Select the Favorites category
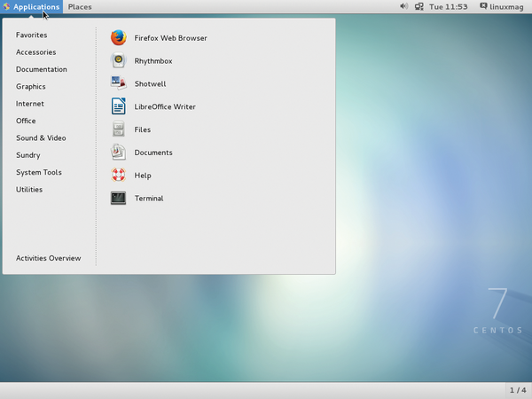 [x=32, y=35]
